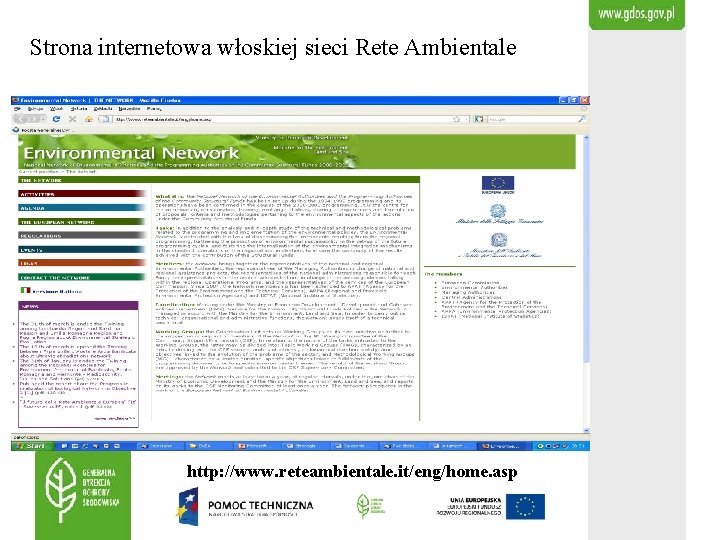This screenshot has width=720, height=540.
Task: Click the system tray clock area
Action: (579, 446)
